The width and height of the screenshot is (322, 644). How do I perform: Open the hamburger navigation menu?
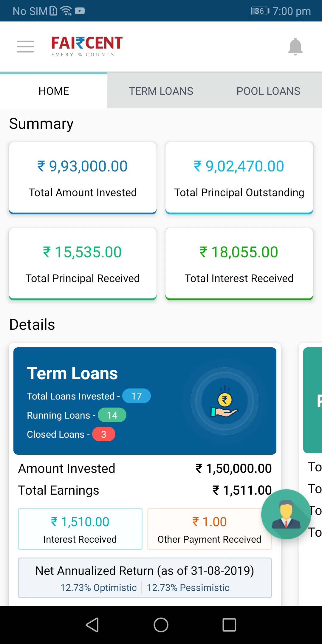25,47
